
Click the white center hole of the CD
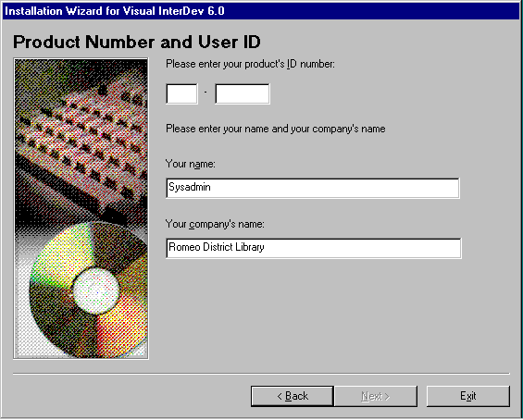(96, 291)
